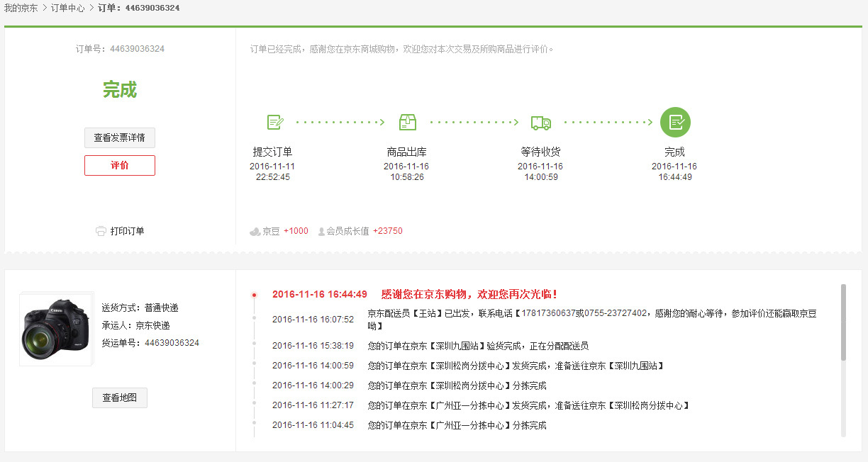Navigate to 订单中心 in breadcrumb
The width and height of the screenshot is (868, 462).
[67, 8]
